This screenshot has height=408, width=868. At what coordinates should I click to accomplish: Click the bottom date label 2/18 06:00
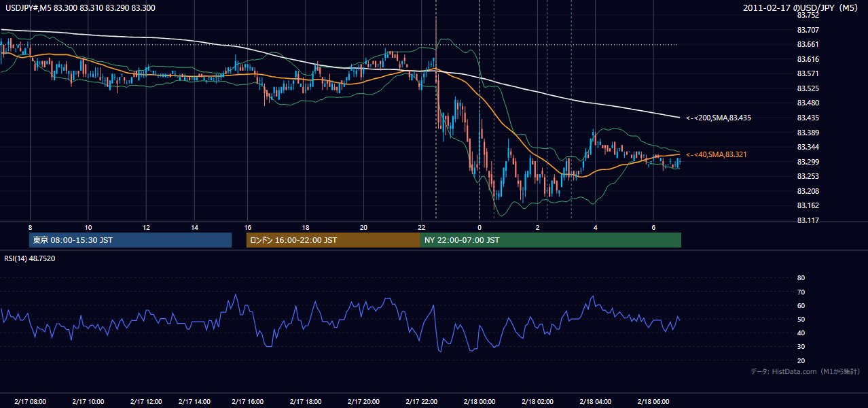pos(653,402)
